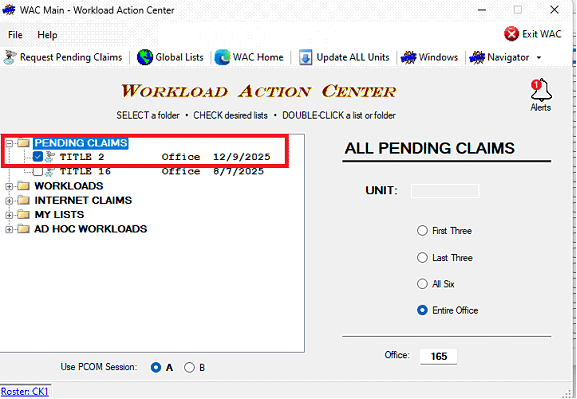Open the File menu

point(15,35)
